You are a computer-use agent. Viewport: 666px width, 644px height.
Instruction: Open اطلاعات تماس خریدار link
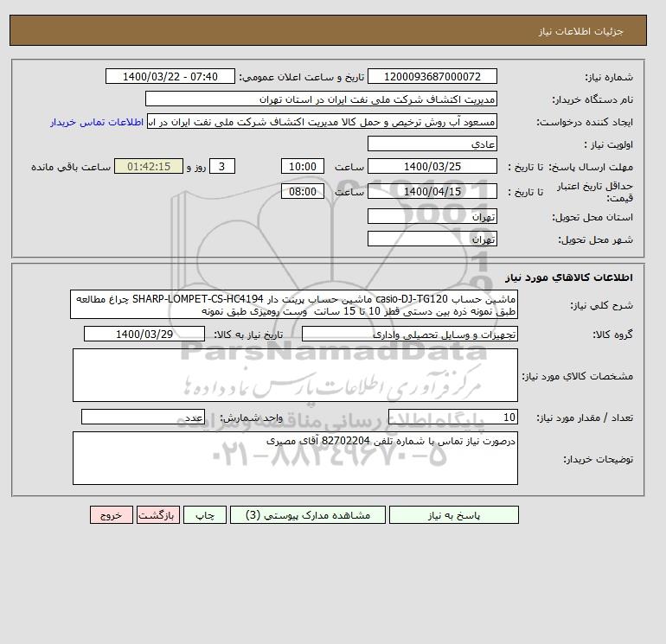tap(97, 122)
